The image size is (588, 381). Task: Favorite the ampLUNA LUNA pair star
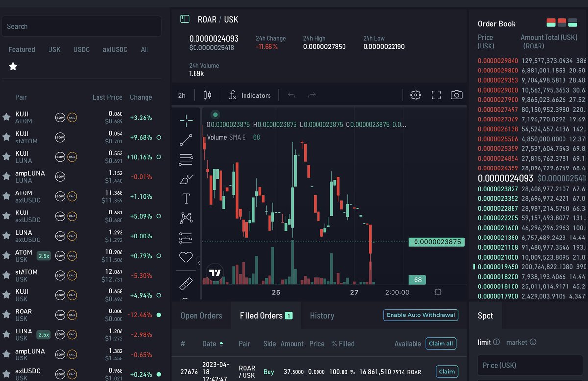pos(6,176)
